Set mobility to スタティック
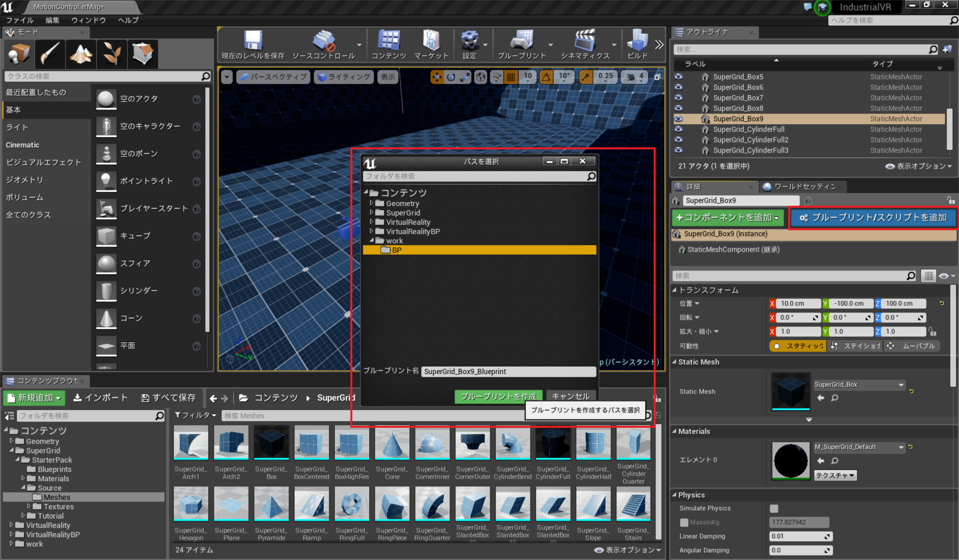 pyautogui.click(x=799, y=346)
